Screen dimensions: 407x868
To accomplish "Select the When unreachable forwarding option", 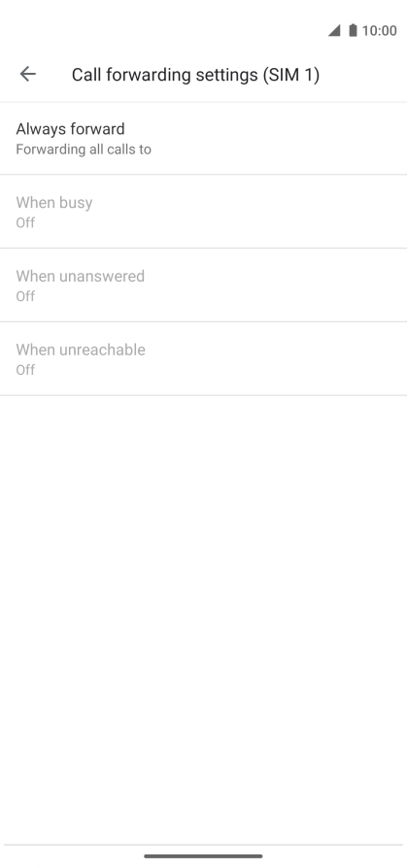I will click(203, 358).
